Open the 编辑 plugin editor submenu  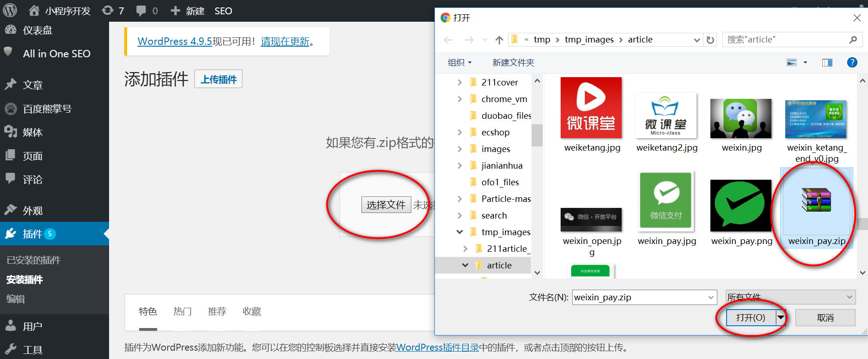coord(15,299)
